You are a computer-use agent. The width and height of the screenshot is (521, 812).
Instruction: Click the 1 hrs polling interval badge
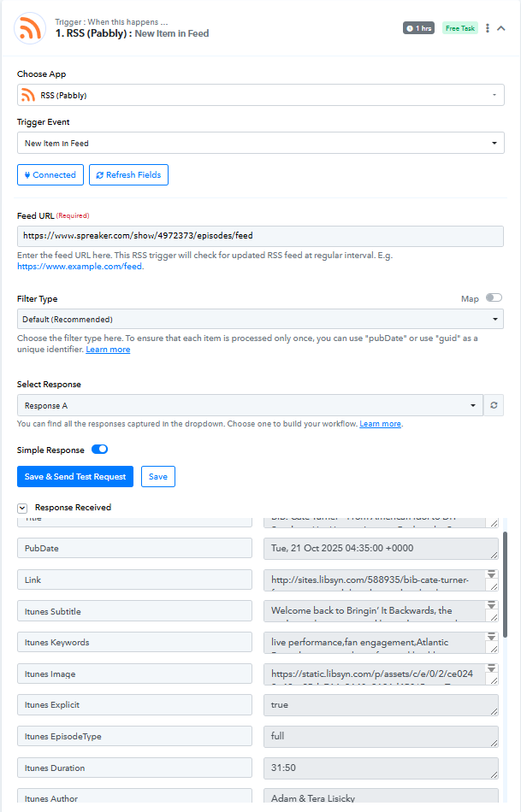point(419,28)
